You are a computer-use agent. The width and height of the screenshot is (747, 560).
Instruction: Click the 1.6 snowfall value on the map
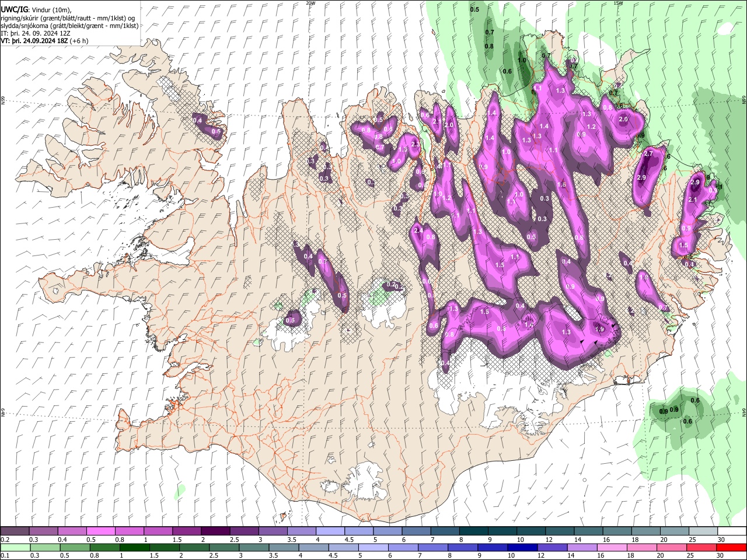coord(561,184)
